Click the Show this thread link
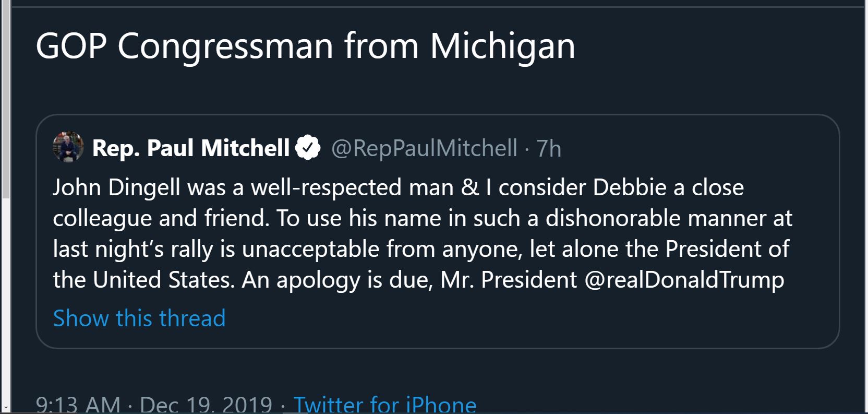868x414 pixels. point(139,318)
